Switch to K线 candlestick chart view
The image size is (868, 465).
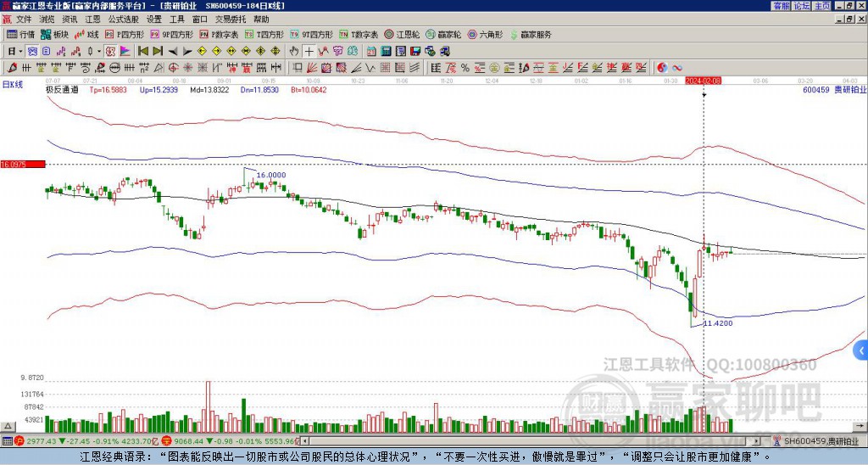pyautogui.click(x=86, y=34)
